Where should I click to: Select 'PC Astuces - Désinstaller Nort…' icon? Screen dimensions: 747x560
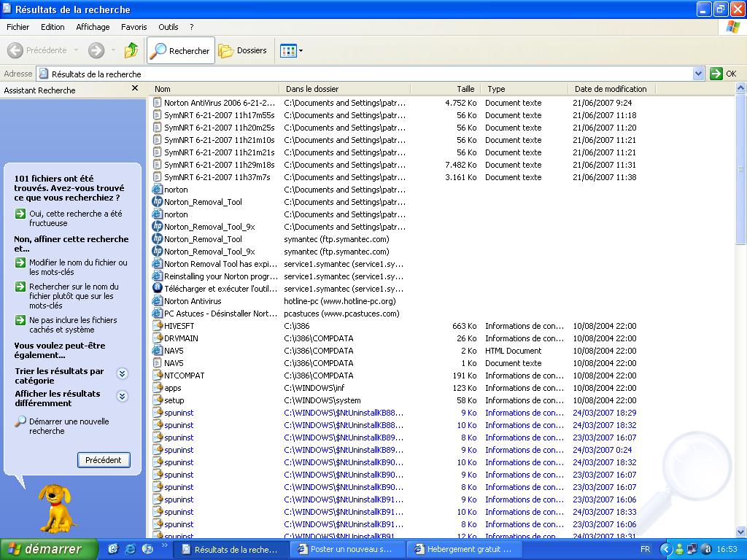click(x=158, y=314)
